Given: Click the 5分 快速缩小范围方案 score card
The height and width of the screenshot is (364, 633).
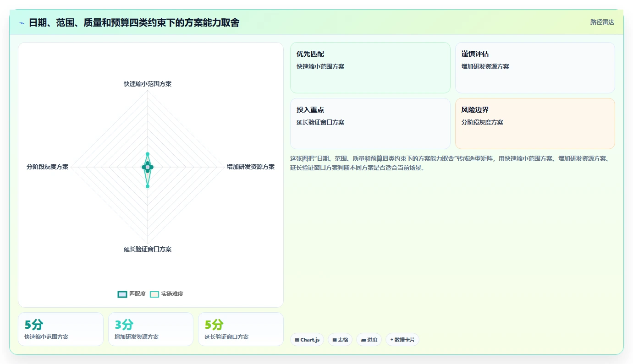Looking at the screenshot, I should 61,329.
